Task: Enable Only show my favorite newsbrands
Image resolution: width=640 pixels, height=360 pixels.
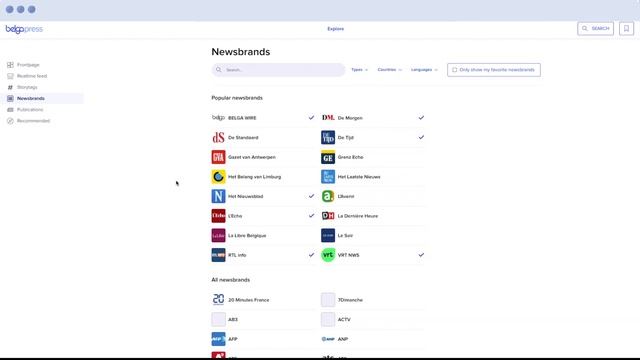Action: tap(493, 70)
